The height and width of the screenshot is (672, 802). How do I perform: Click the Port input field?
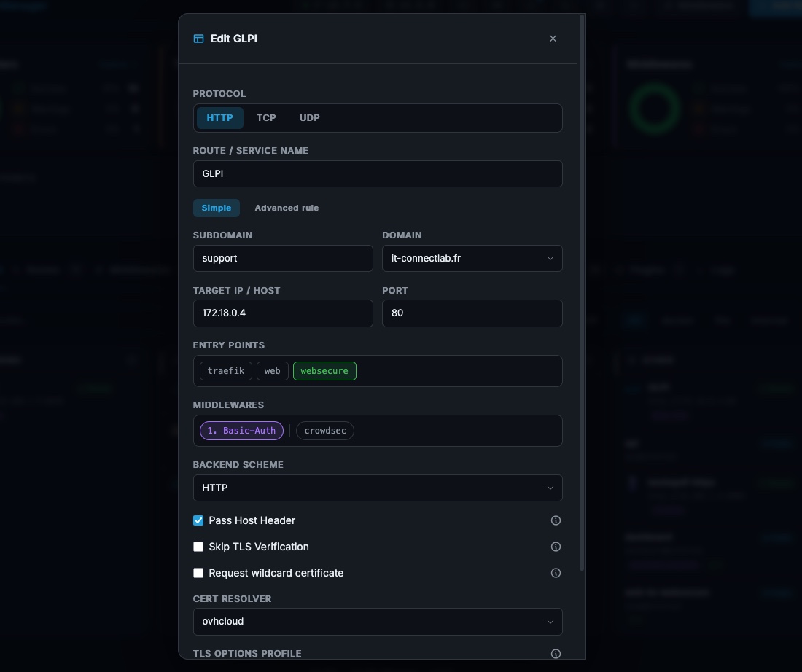pyautogui.click(x=472, y=313)
